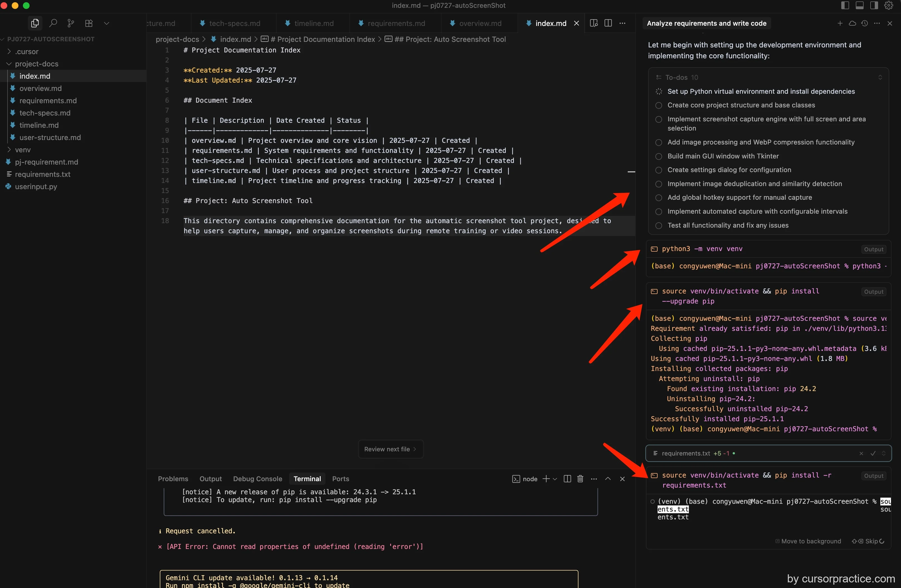
Task: Switch to the Ports tab
Action: coord(340,479)
